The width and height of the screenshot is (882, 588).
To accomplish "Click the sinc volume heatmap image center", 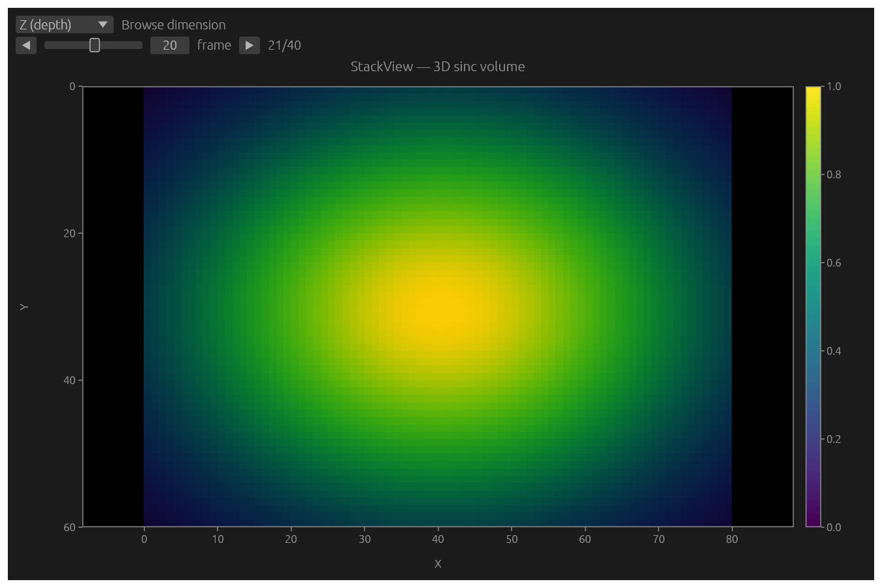I will point(438,306).
